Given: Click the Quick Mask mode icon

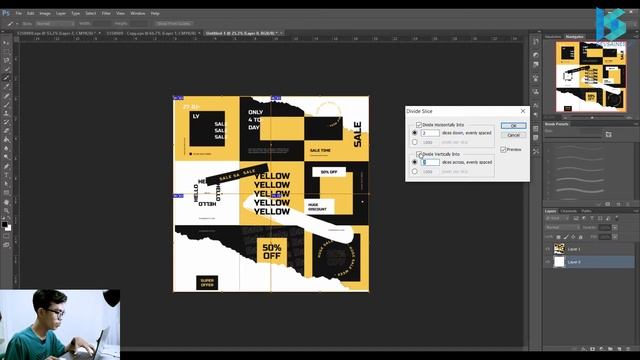Looking at the screenshot, I should coord(6,236).
